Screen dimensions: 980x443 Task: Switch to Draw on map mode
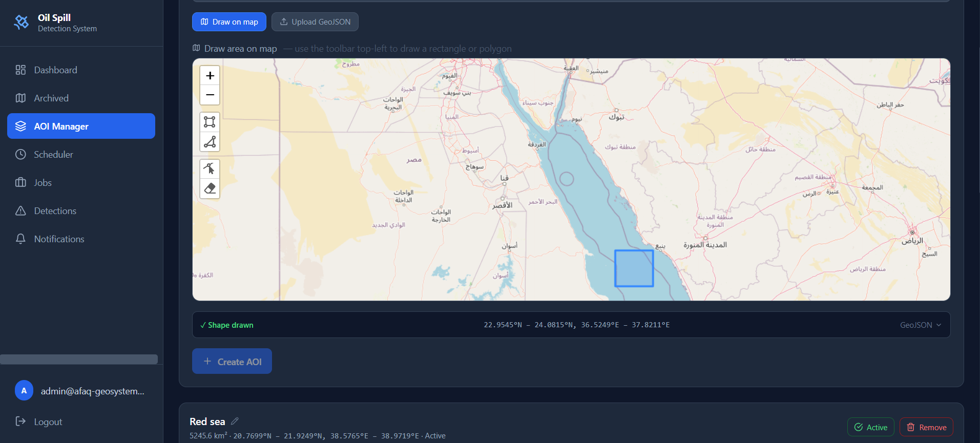(x=229, y=22)
